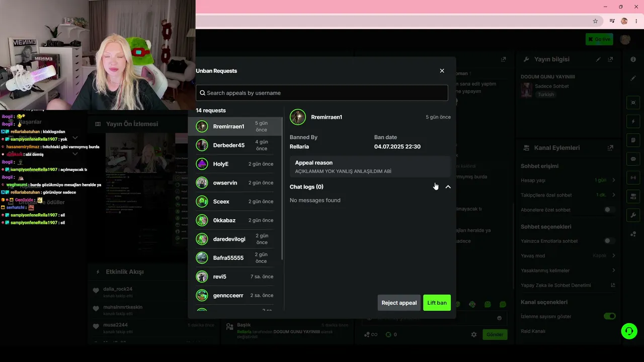Collapse the Chat logs section

coord(448,187)
